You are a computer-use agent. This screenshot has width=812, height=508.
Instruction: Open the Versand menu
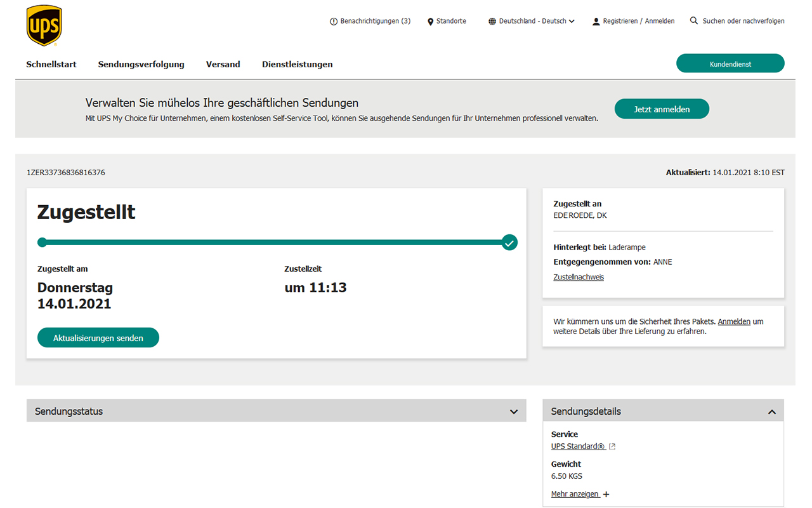coord(223,64)
